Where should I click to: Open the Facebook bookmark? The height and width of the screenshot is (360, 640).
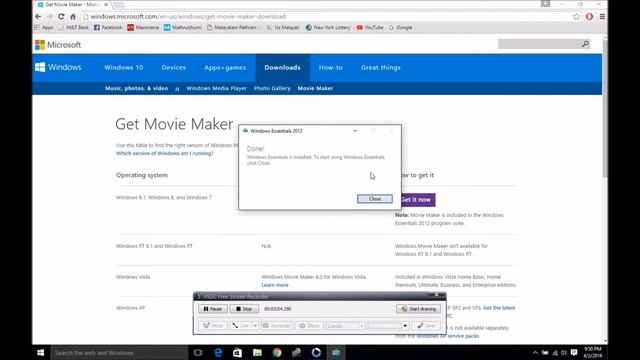tap(108, 27)
